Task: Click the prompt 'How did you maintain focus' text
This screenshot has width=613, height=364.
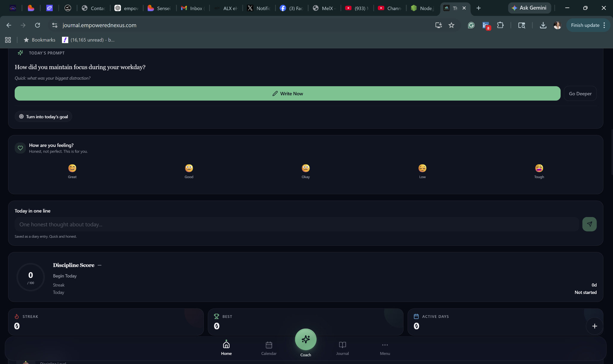Action: coord(80,67)
